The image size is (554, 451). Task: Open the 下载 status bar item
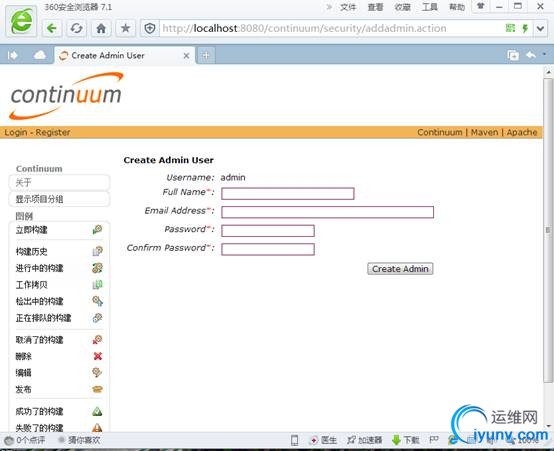click(x=406, y=440)
